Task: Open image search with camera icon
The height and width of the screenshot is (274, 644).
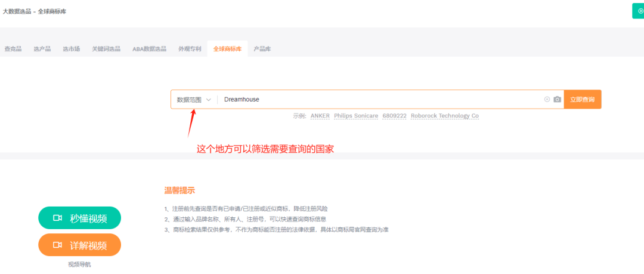Action: click(x=558, y=99)
